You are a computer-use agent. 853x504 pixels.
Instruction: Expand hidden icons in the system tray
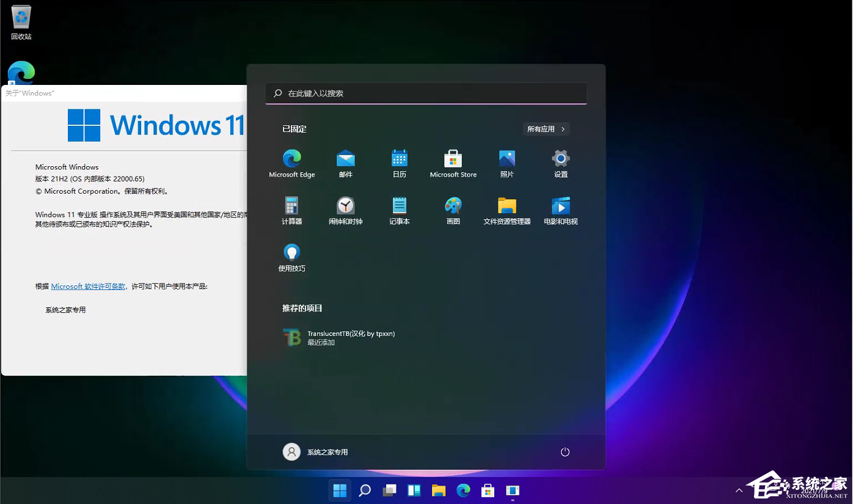739,490
